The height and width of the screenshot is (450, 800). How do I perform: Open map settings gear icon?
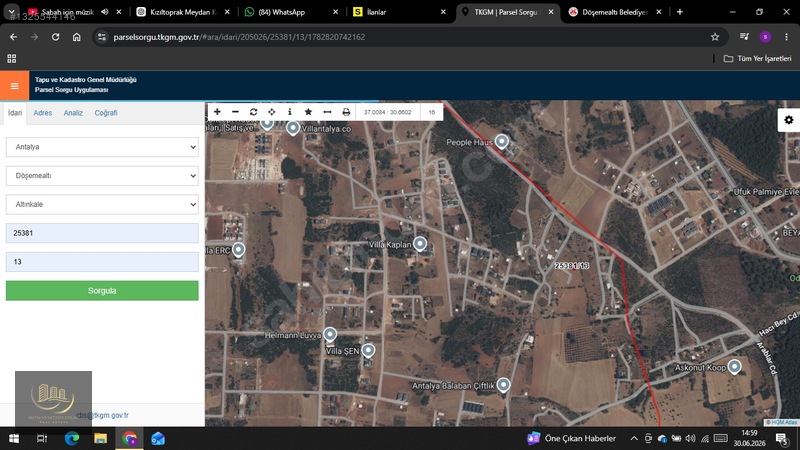point(789,120)
